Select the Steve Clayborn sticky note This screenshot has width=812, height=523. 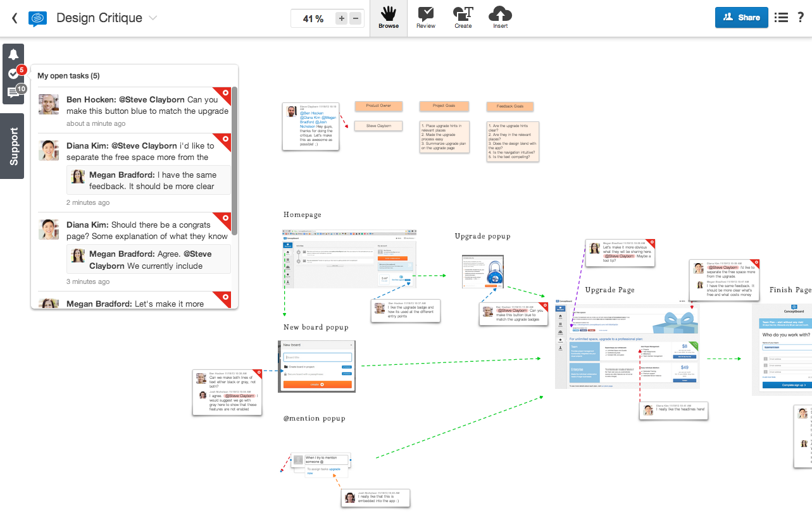(378, 126)
